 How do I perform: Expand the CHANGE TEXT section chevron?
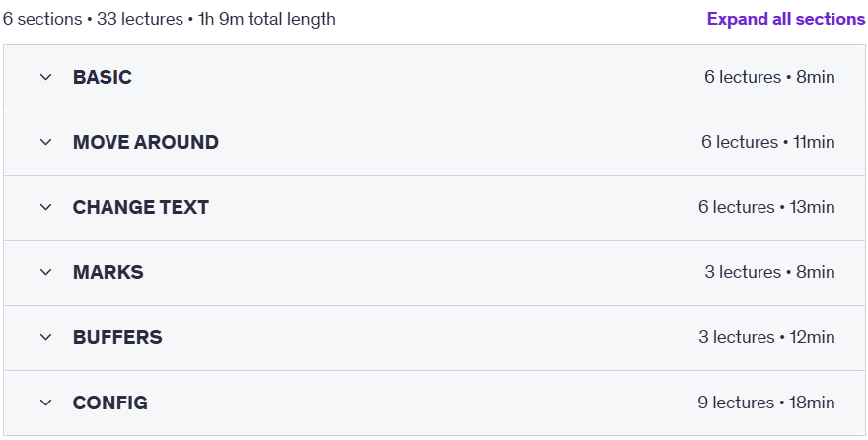46,207
